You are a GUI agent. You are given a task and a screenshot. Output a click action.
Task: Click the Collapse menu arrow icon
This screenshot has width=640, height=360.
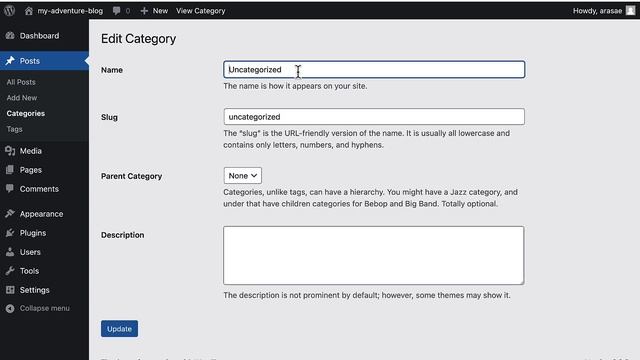tap(10, 309)
